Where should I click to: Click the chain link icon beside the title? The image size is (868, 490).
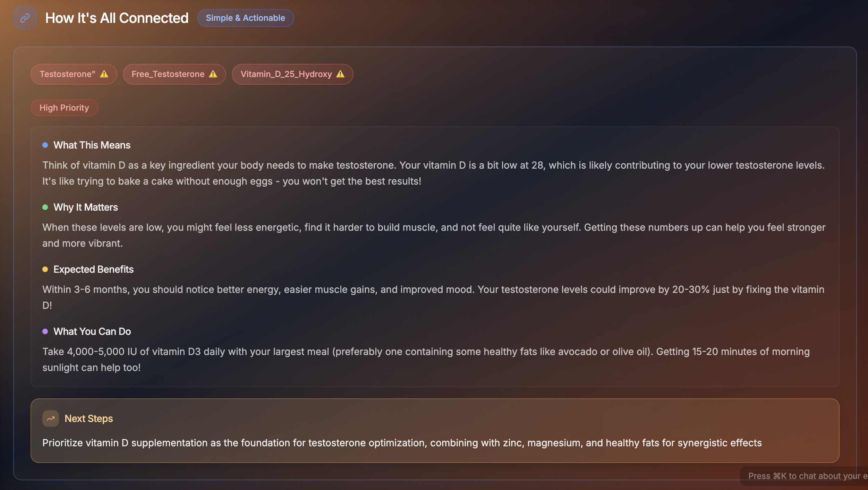tap(25, 18)
